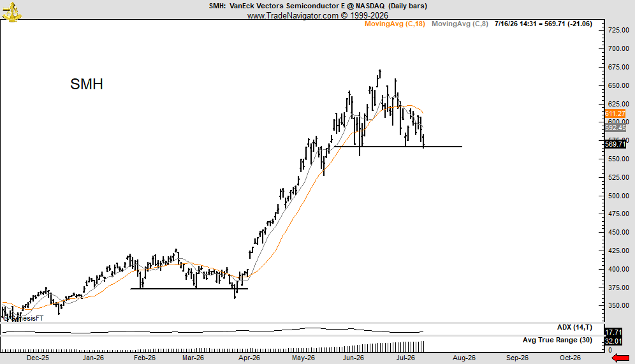The image size is (635, 364).
Task: Click the Oct-26 date axis label
Action: pyautogui.click(x=570, y=358)
